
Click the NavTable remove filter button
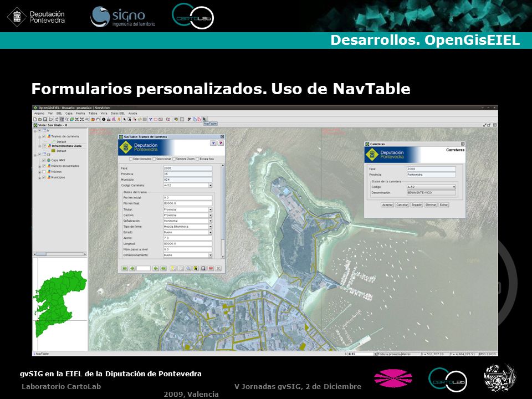click(x=221, y=143)
